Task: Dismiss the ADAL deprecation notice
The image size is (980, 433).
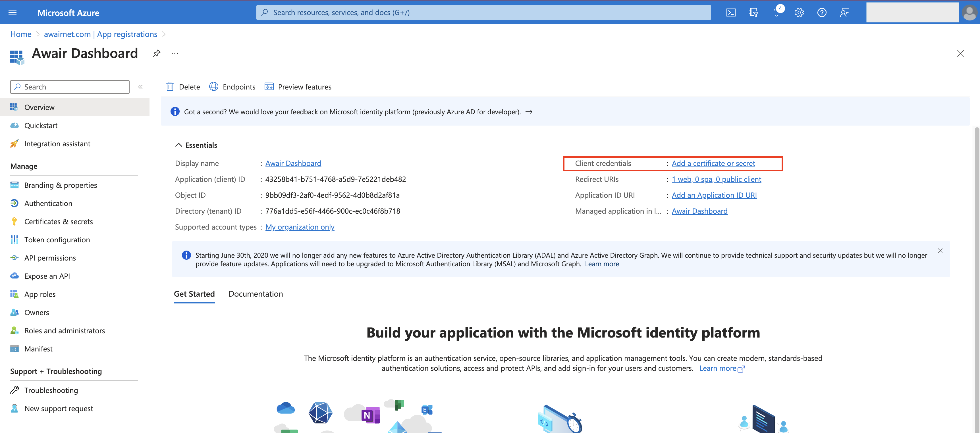Action: 940,251
